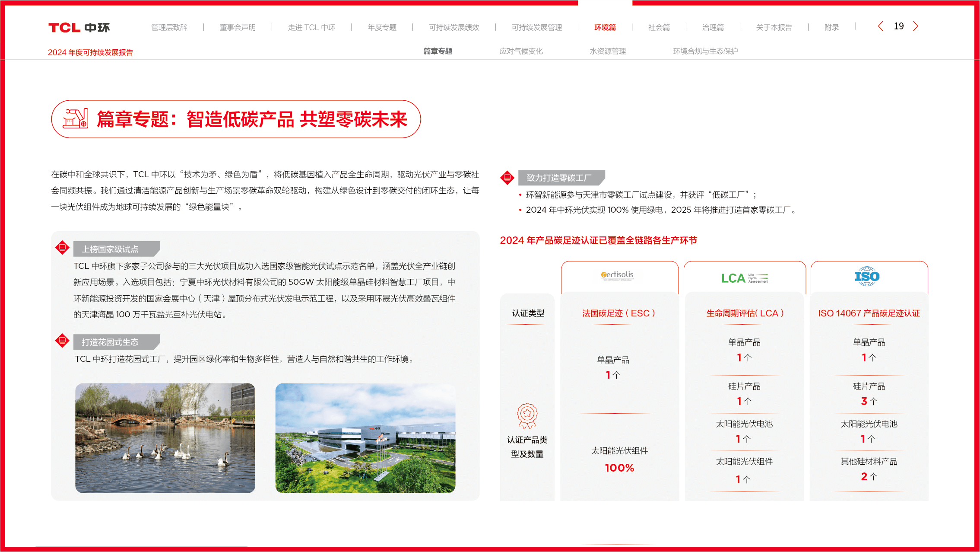Click the next page right arrow
The height and width of the screenshot is (552, 980).
tap(916, 26)
